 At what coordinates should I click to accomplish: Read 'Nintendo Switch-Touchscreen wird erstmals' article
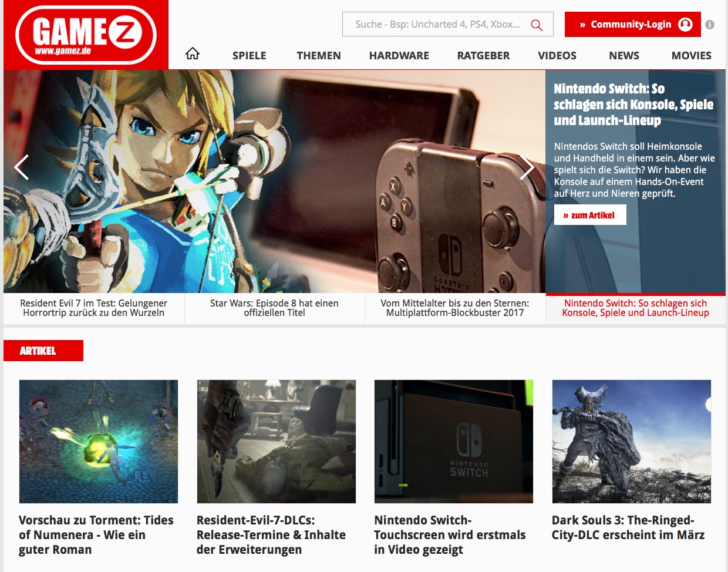click(x=450, y=535)
